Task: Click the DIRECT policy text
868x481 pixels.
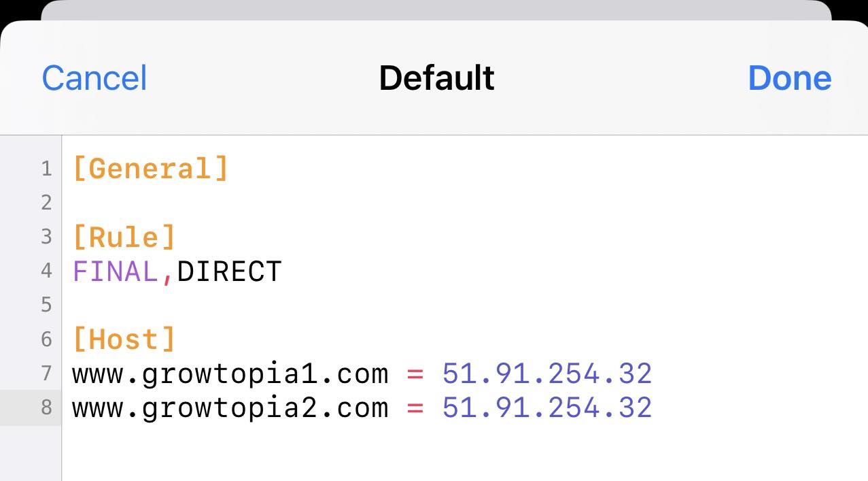Action: [x=229, y=272]
